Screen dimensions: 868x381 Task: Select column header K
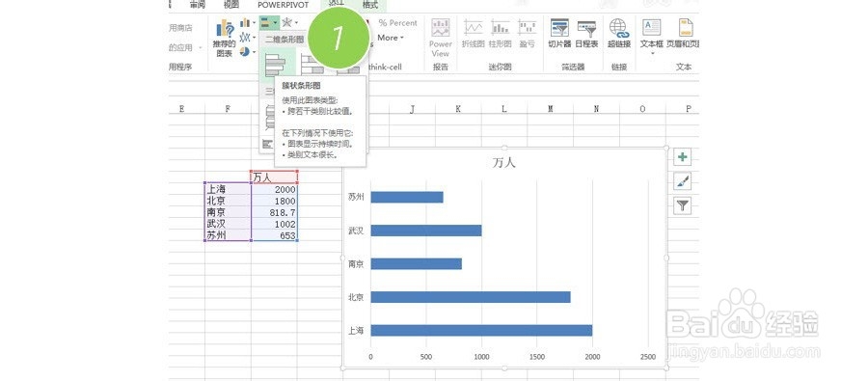coord(458,109)
